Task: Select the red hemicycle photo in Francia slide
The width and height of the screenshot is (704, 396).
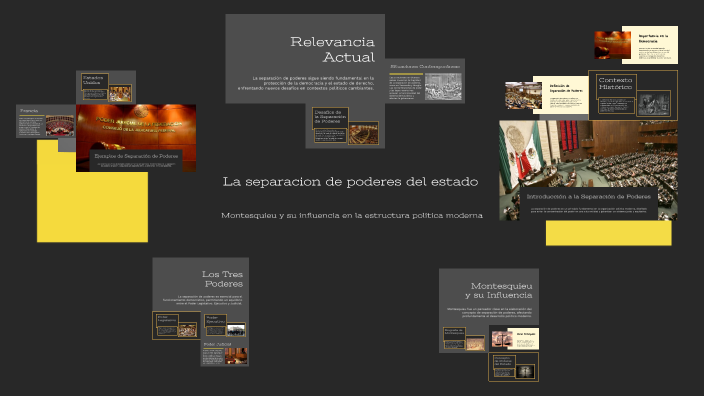Action: [x=60, y=126]
